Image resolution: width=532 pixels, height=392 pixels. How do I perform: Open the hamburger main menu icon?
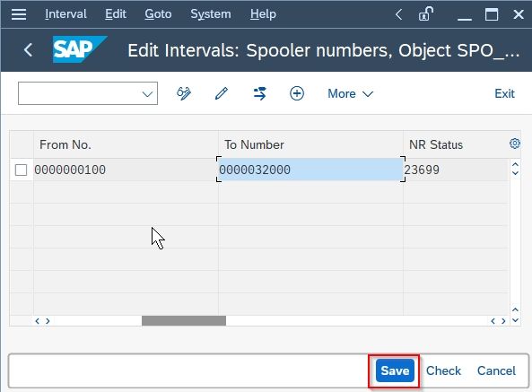click(x=19, y=14)
